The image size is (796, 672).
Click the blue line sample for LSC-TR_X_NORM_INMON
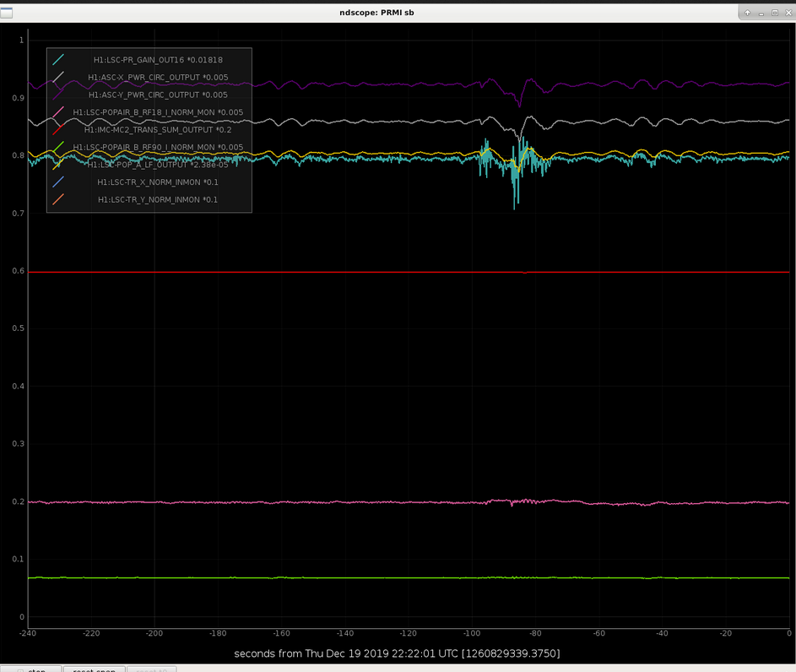(x=58, y=182)
